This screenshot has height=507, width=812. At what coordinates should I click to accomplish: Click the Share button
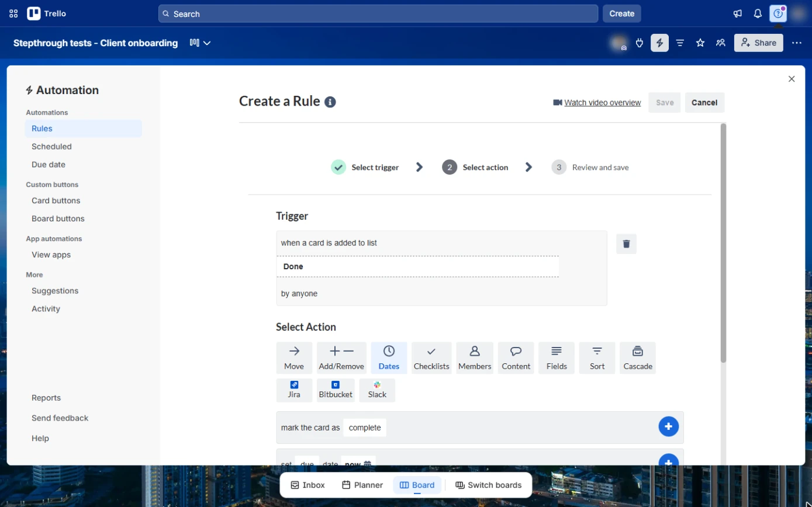coord(759,43)
